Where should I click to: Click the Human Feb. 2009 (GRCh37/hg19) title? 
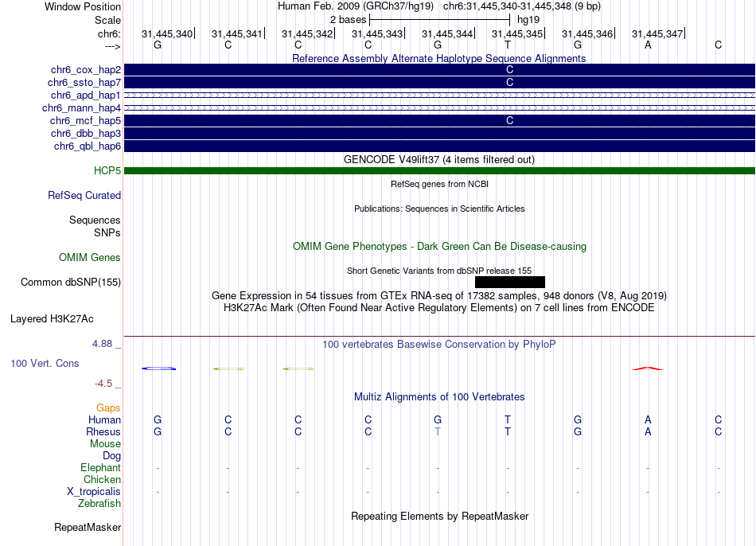[x=356, y=6]
